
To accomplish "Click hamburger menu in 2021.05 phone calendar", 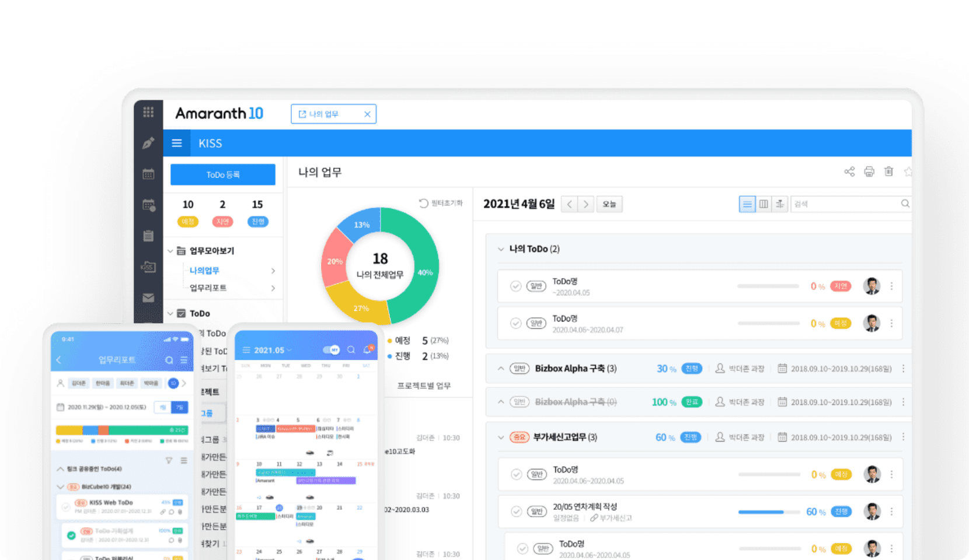I will point(246,350).
